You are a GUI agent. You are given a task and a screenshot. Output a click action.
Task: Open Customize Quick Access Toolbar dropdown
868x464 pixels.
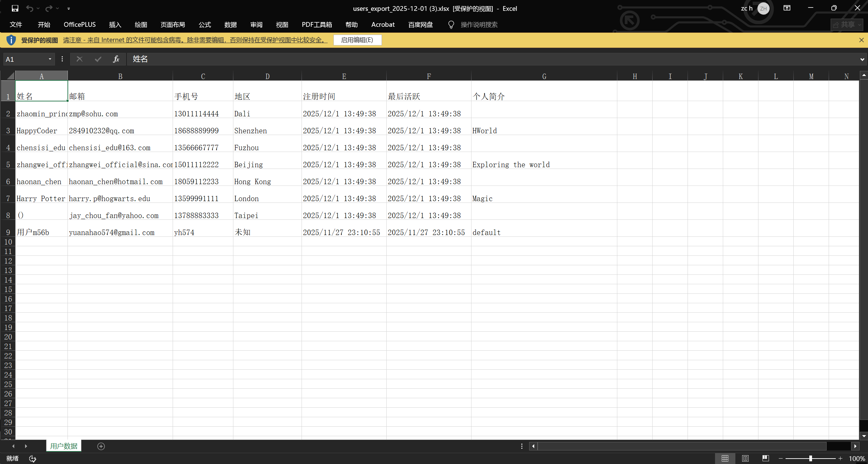[69, 8]
